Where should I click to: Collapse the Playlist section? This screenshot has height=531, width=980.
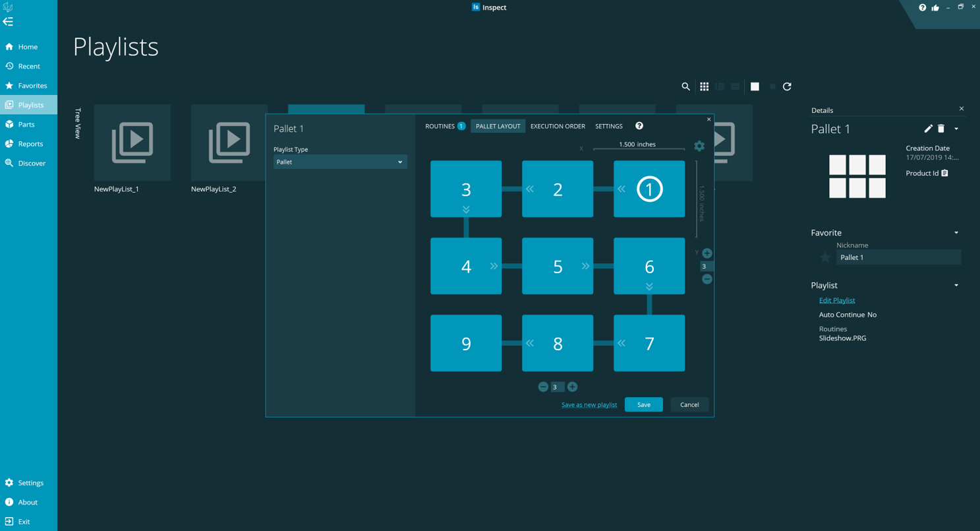pyautogui.click(x=956, y=286)
